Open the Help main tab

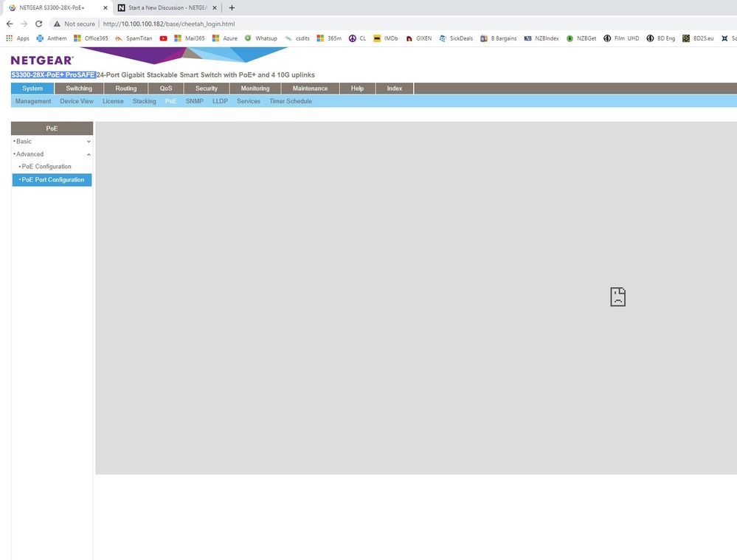(x=357, y=89)
